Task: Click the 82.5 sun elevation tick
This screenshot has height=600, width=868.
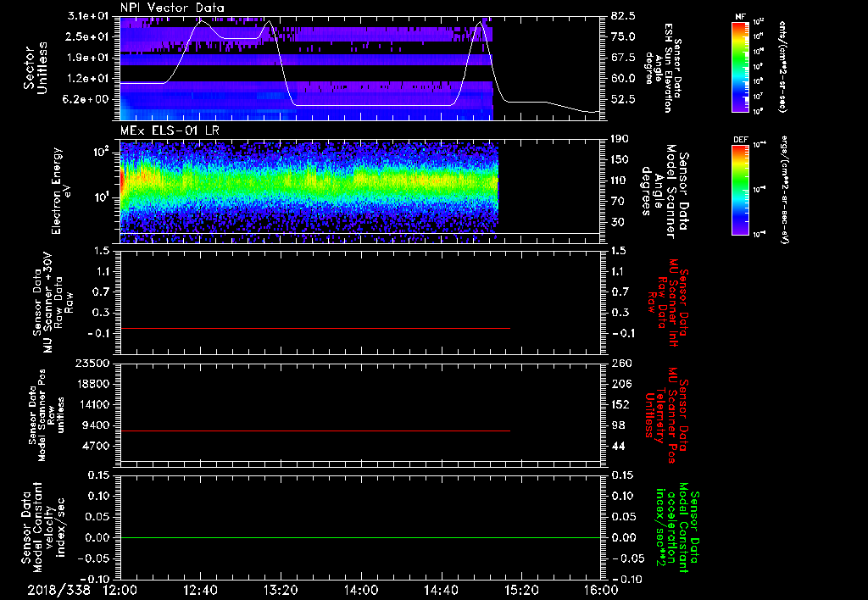Action: (x=623, y=15)
